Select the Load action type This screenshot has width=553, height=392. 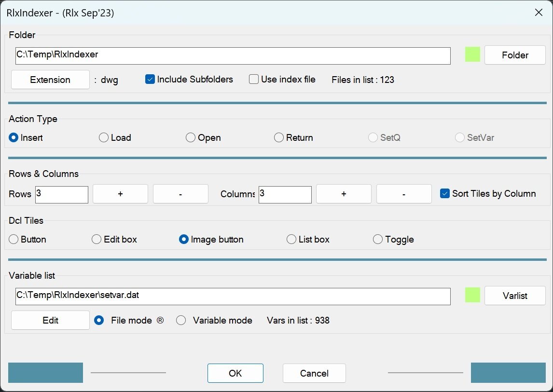coord(104,138)
